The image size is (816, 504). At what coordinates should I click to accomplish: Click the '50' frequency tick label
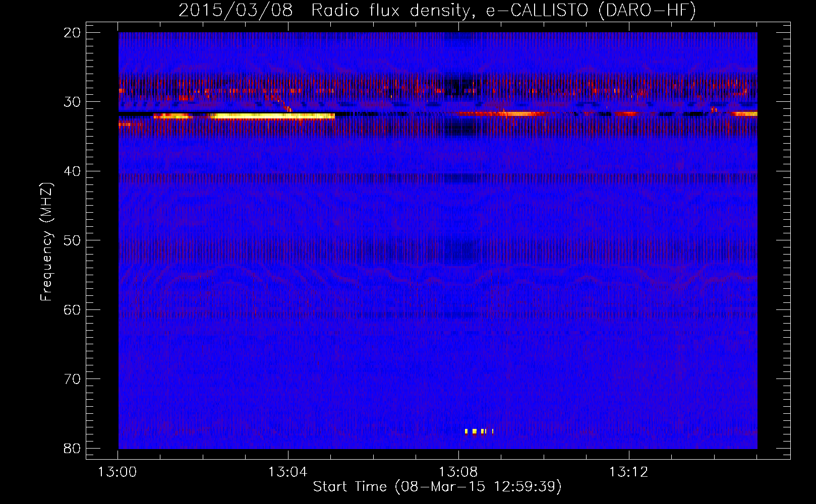click(x=73, y=240)
